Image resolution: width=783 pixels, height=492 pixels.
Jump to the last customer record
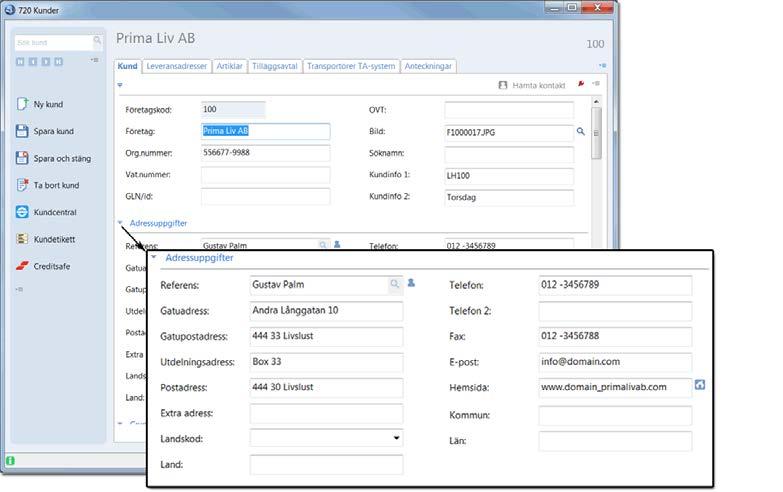point(58,61)
